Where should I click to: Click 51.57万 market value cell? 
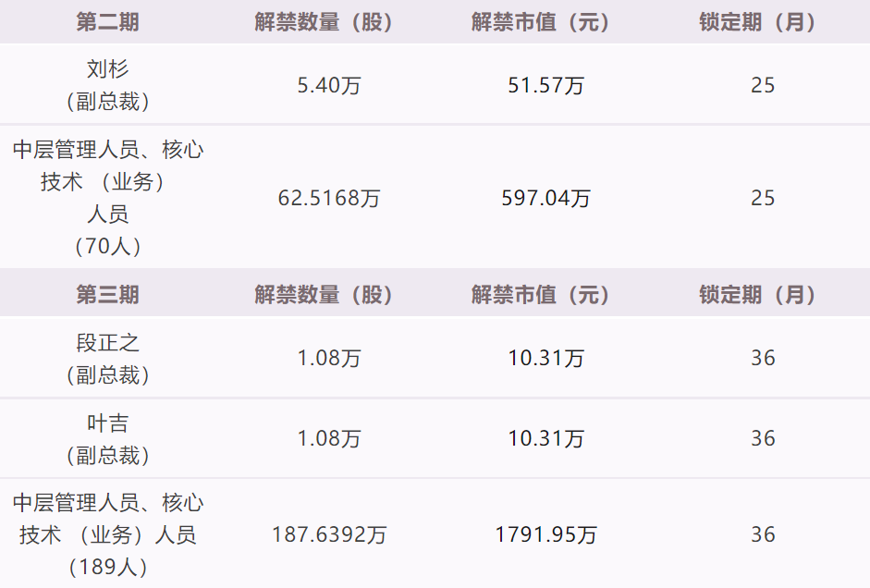[x=546, y=85]
